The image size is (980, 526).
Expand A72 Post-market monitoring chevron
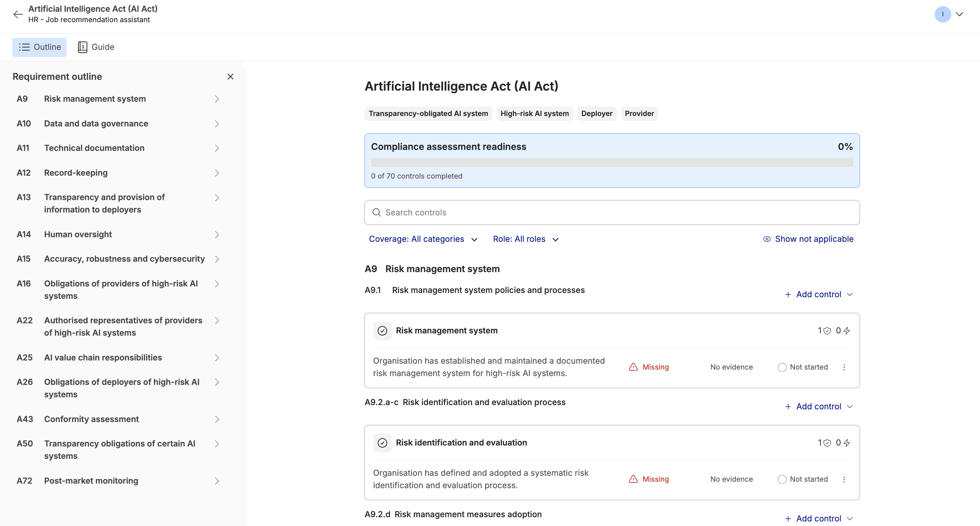tap(217, 481)
